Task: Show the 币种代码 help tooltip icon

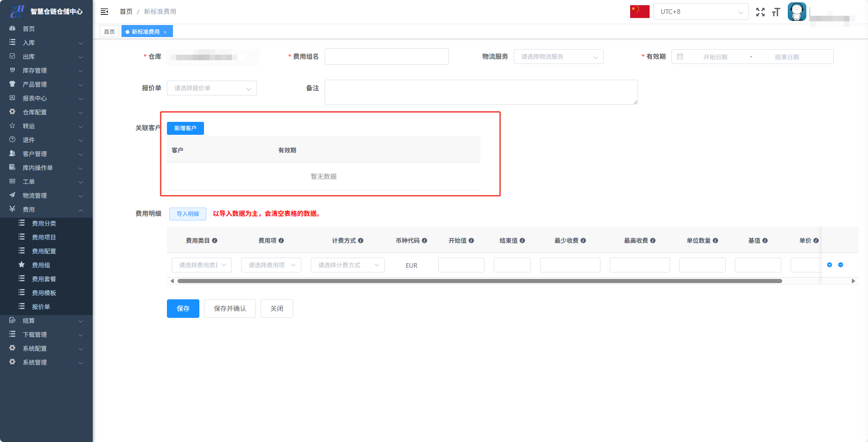Action: (x=425, y=240)
